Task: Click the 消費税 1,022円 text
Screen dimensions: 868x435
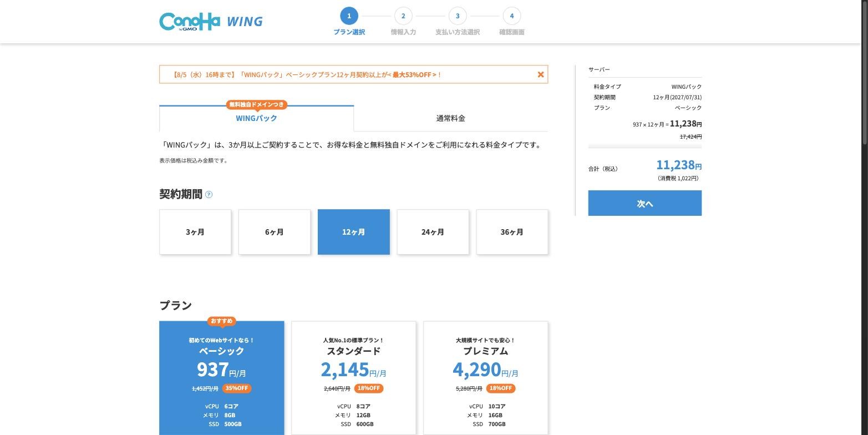Action: [678, 178]
